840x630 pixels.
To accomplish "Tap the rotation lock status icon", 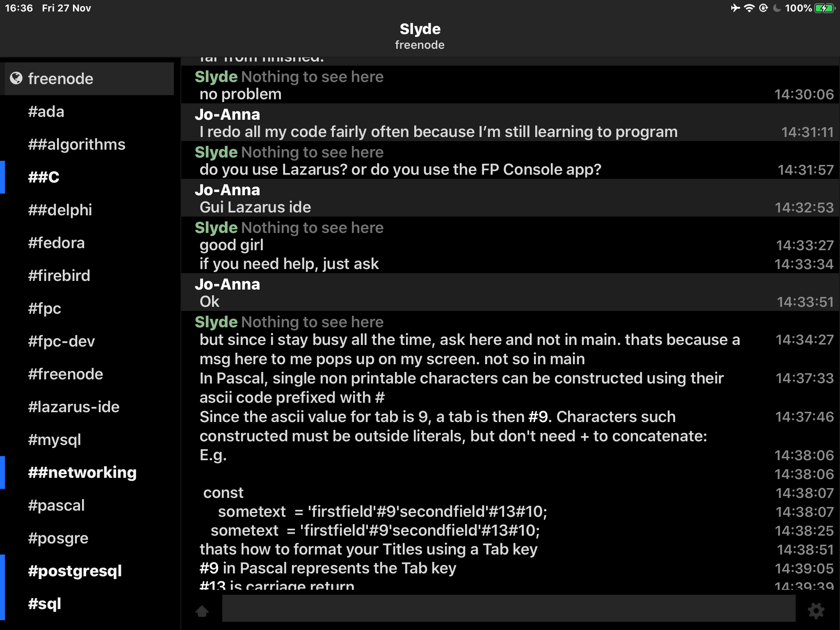I will coord(763,8).
